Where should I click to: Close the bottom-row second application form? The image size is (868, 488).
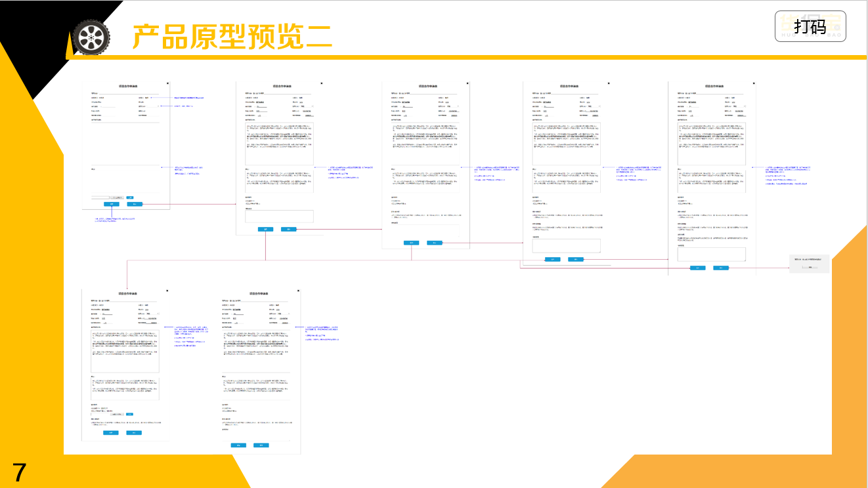coord(298,290)
